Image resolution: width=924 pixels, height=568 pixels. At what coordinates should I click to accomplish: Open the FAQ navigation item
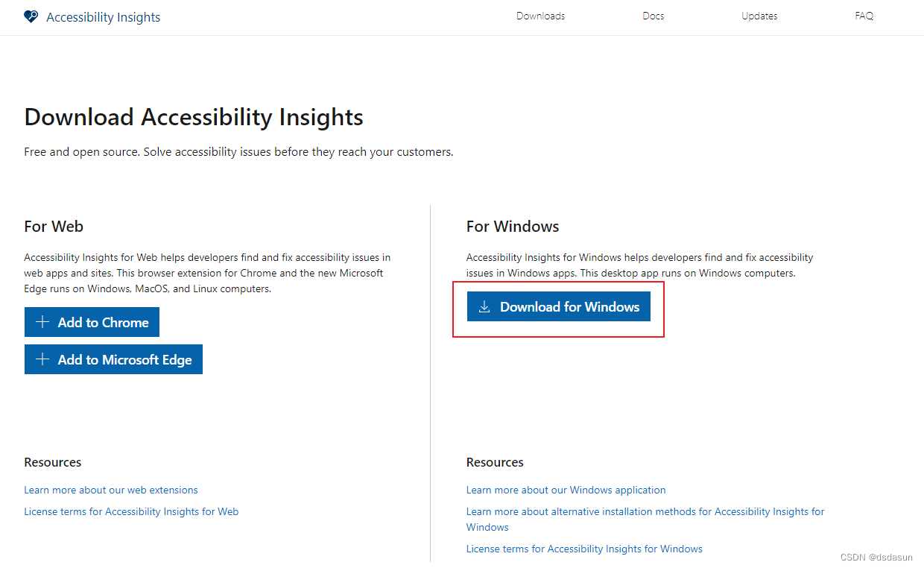point(864,16)
